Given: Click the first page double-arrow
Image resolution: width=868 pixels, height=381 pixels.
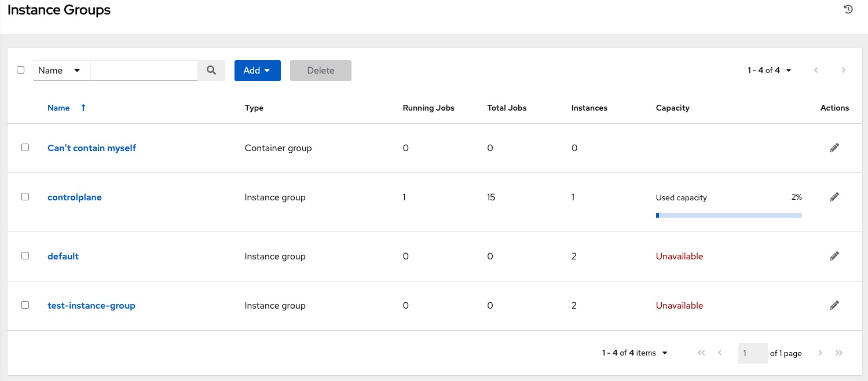Looking at the screenshot, I should tap(701, 353).
